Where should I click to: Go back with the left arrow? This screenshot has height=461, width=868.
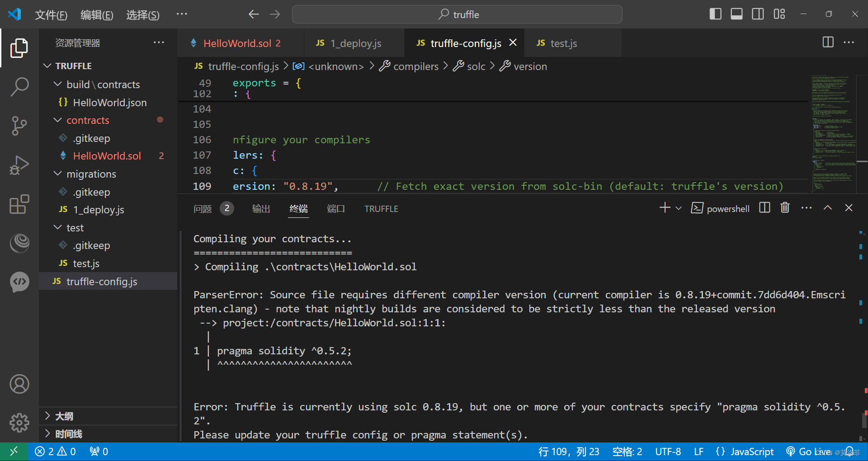click(x=254, y=14)
